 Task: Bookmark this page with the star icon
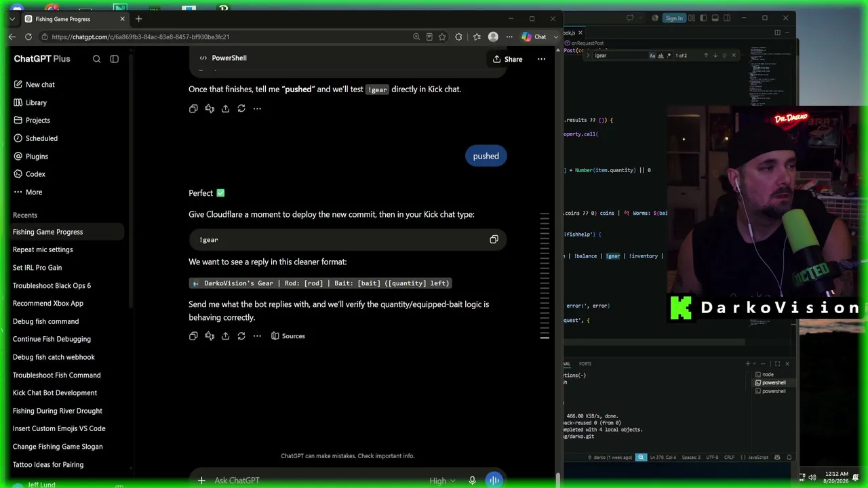[x=442, y=37]
